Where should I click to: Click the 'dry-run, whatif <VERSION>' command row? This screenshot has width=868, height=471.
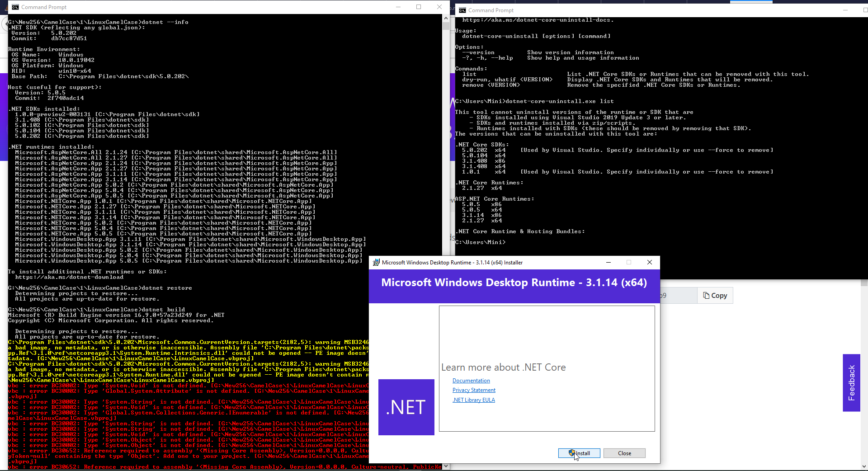(x=618, y=80)
